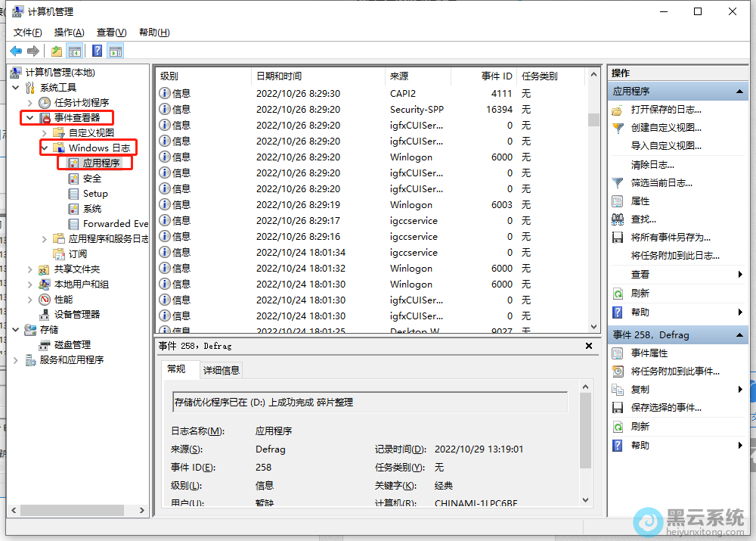Switch to the 详细信息 tab
This screenshot has width=756, height=541.
pyautogui.click(x=221, y=370)
